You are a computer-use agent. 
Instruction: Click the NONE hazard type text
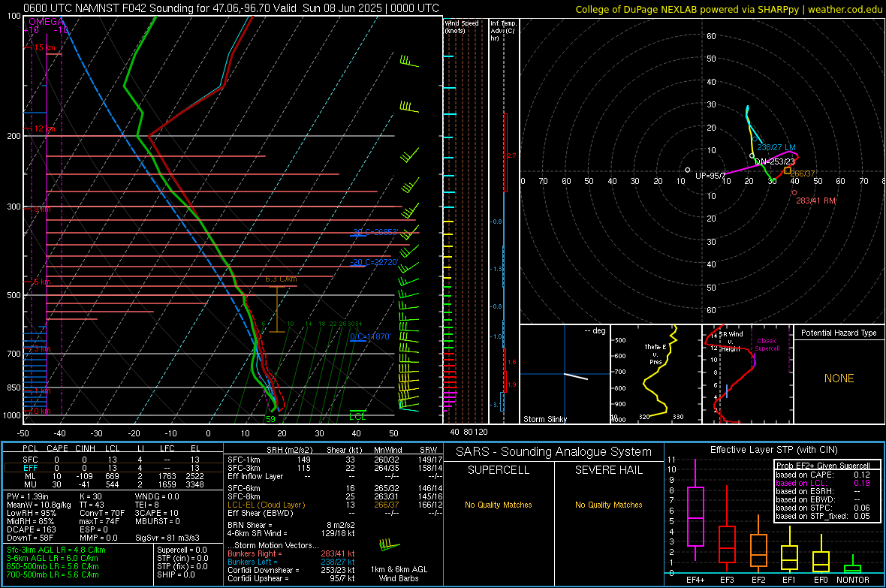(839, 378)
